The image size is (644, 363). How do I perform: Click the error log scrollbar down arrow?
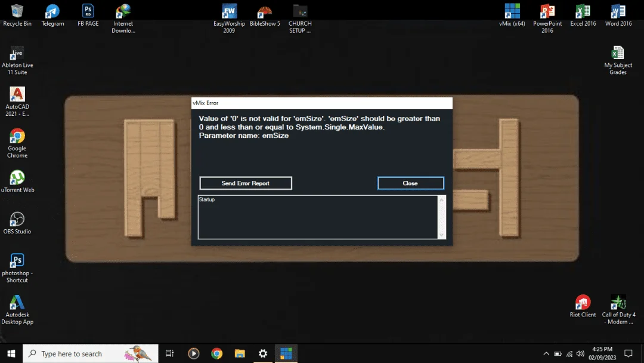tap(441, 235)
